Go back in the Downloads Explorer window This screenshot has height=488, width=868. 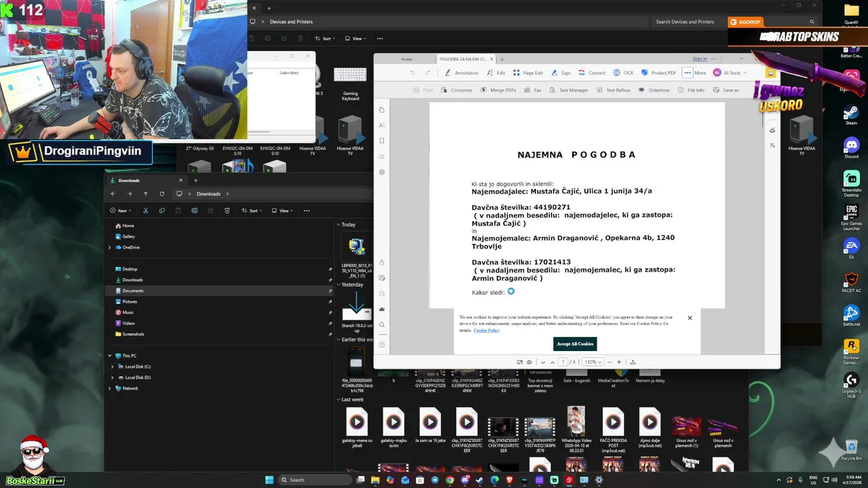(x=113, y=194)
